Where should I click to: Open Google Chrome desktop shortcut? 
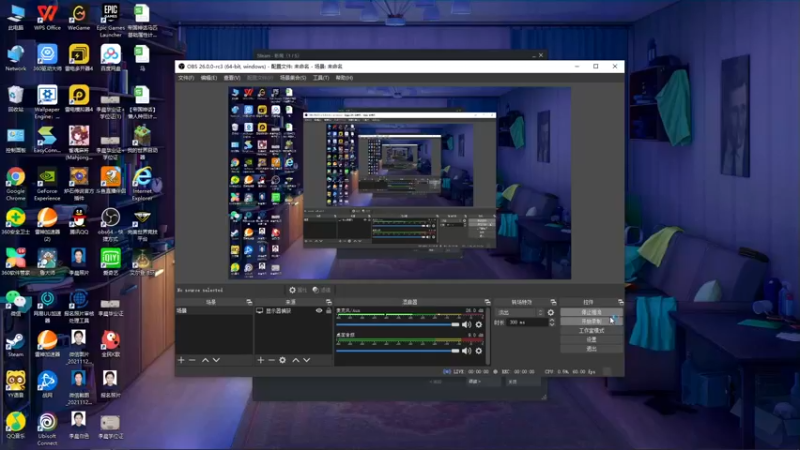[x=15, y=184]
